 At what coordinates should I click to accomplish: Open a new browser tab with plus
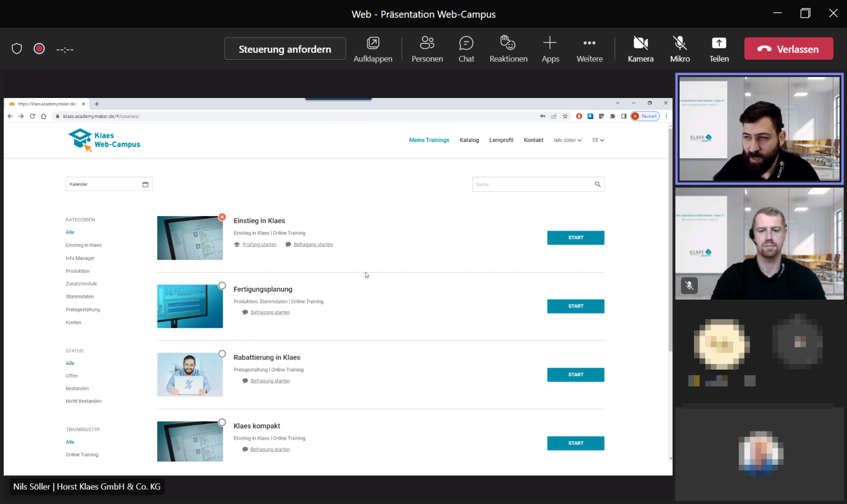pos(96,104)
